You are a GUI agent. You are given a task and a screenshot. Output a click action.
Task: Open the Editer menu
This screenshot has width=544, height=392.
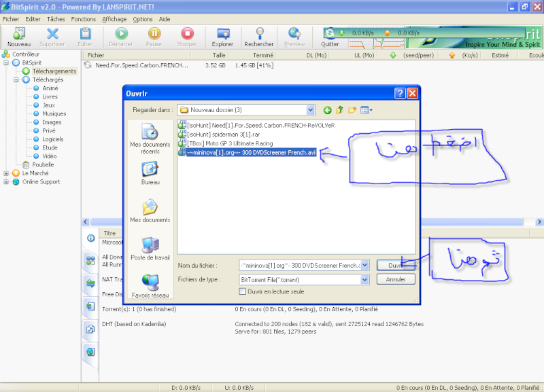(33, 19)
